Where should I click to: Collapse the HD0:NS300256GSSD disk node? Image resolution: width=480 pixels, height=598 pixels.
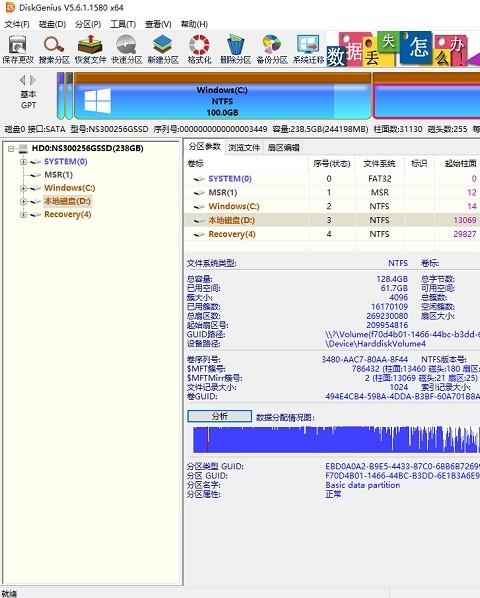(11, 148)
